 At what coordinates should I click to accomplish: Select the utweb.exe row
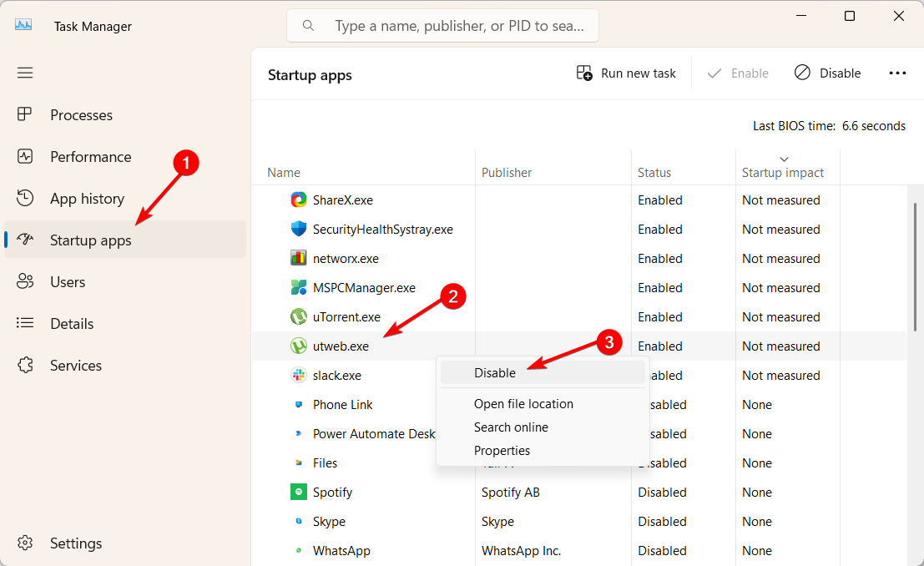pos(579,346)
